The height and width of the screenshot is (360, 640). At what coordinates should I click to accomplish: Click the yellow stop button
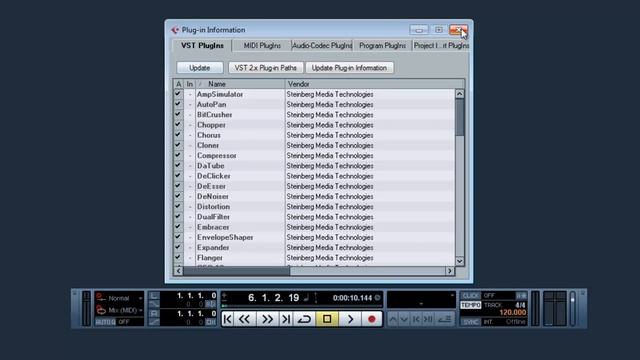coord(327,319)
